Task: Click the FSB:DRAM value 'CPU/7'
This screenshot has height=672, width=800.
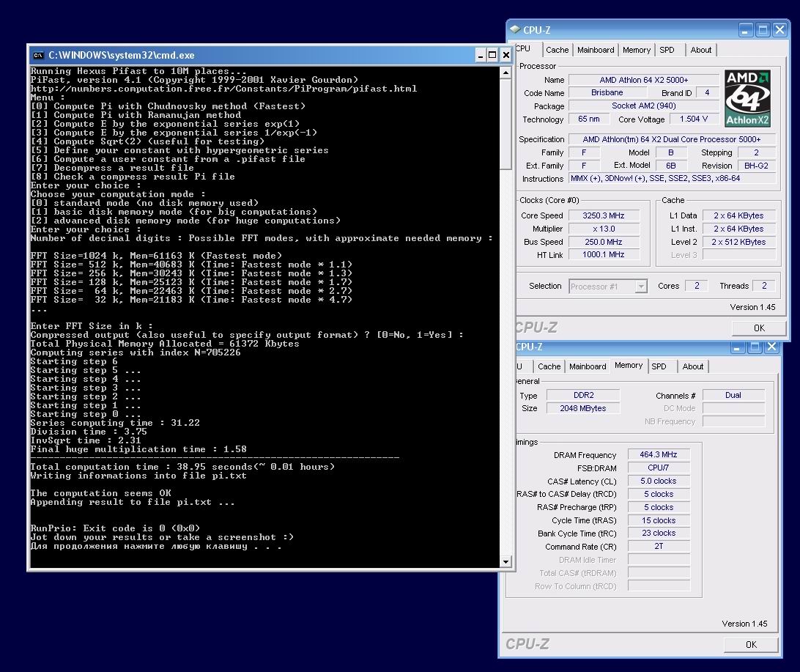Action: (658, 468)
